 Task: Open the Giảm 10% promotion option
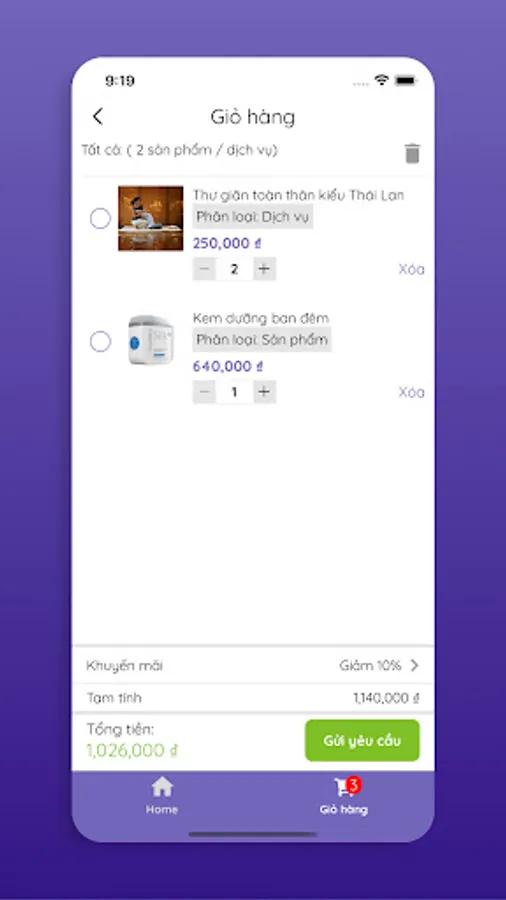[x=370, y=666]
